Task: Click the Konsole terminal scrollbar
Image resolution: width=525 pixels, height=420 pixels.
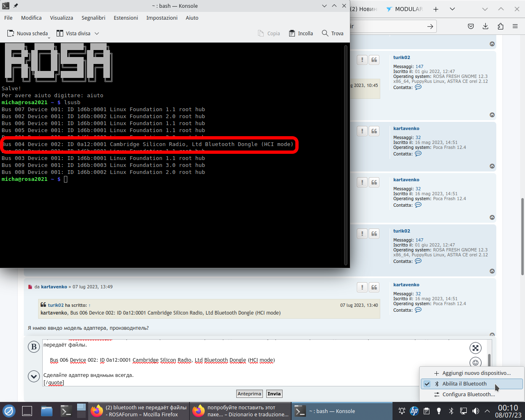Action: click(x=346, y=155)
